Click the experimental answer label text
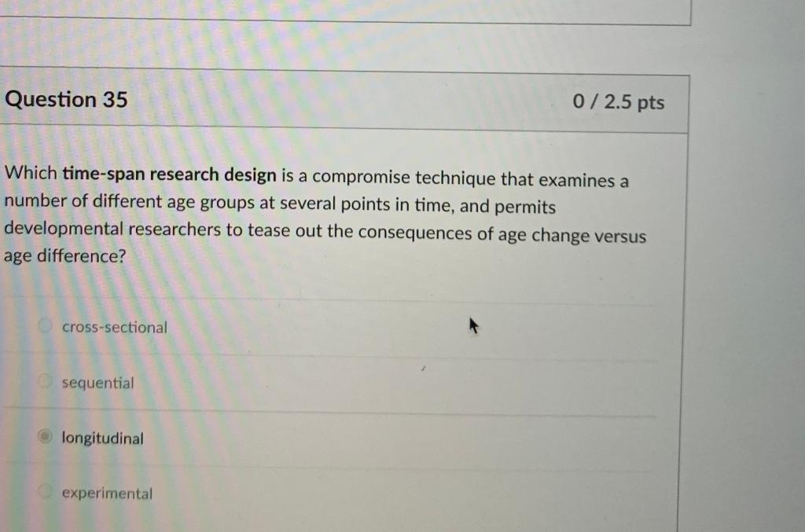This screenshot has height=532, width=805. (108, 493)
